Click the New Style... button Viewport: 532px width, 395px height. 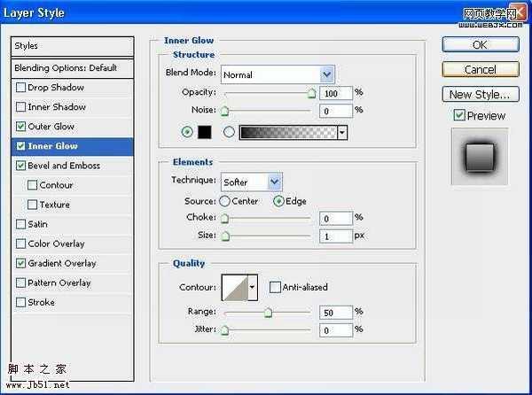pos(480,94)
